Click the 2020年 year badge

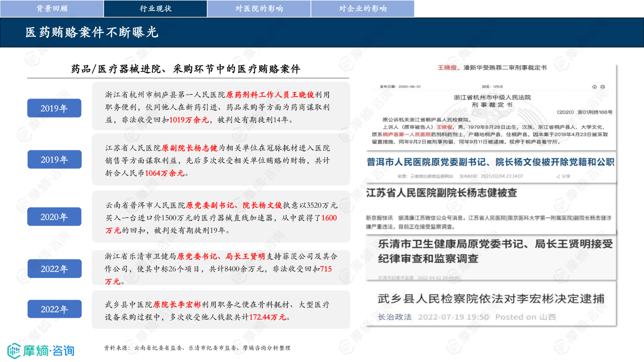point(54,217)
